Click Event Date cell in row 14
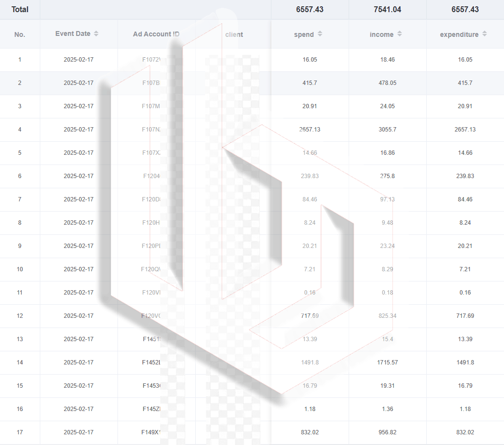Viewport: 504px width, 445px height. (79, 363)
